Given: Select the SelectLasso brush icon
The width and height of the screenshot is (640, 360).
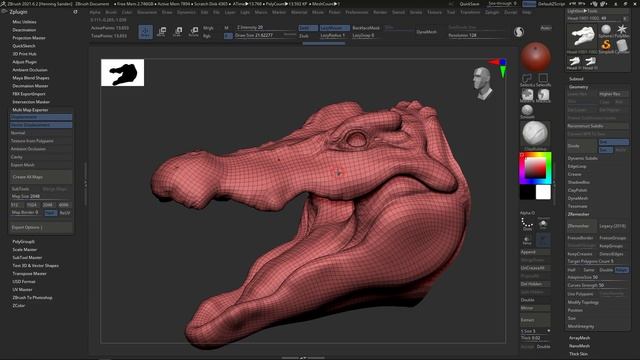Looking at the screenshot, I should pyautogui.click(x=527, y=79).
